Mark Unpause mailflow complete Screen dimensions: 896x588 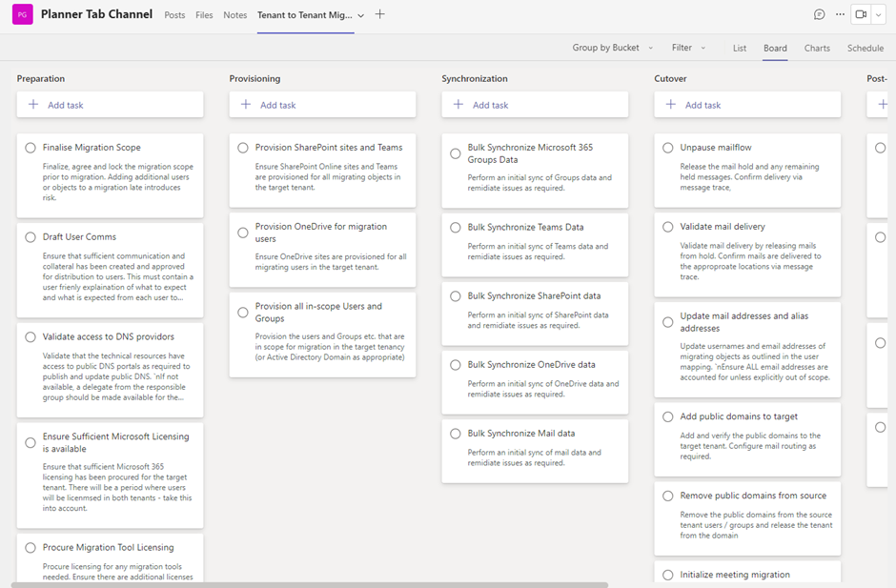(x=667, y=148)
